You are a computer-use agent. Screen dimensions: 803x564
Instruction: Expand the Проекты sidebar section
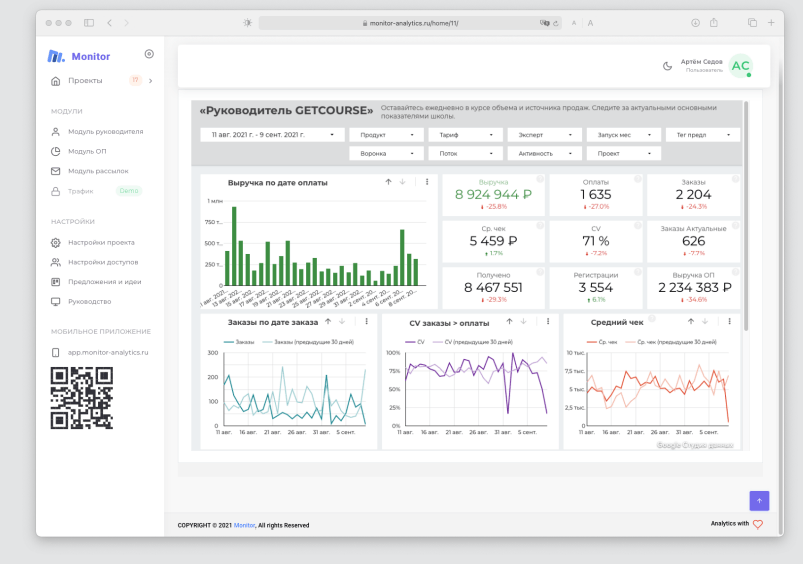(x=150, y=80)
